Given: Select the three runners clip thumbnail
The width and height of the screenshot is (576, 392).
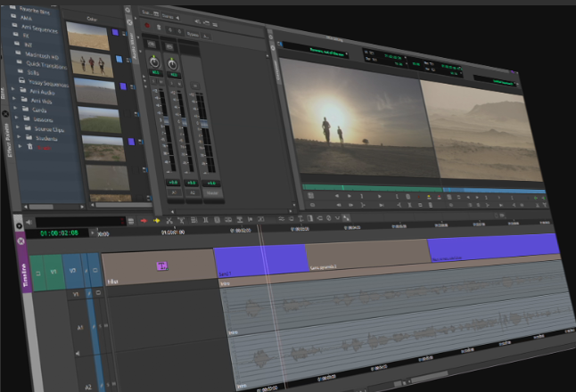Looking at the screenshot, I should (x=92, y=63).
